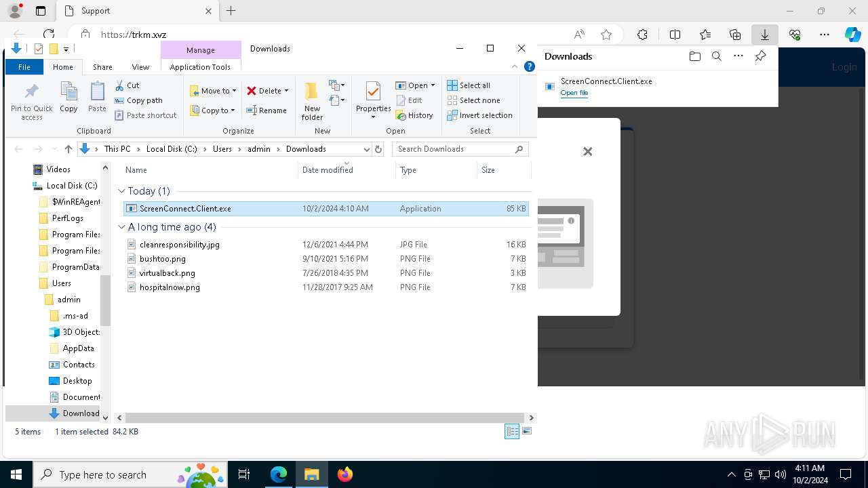Search downloads icon in Edge panel
Screen dimensions: 868x488
tap(716, 56)
